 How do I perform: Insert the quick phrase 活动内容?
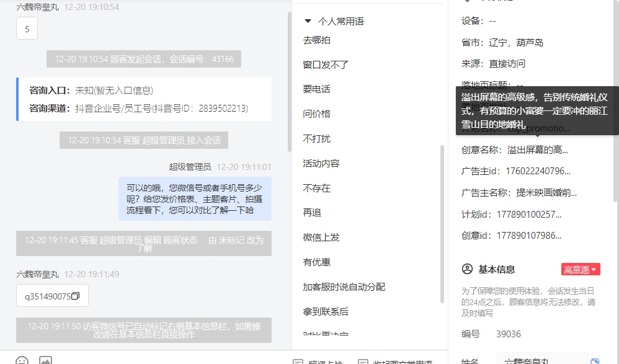tap(321, 164)
